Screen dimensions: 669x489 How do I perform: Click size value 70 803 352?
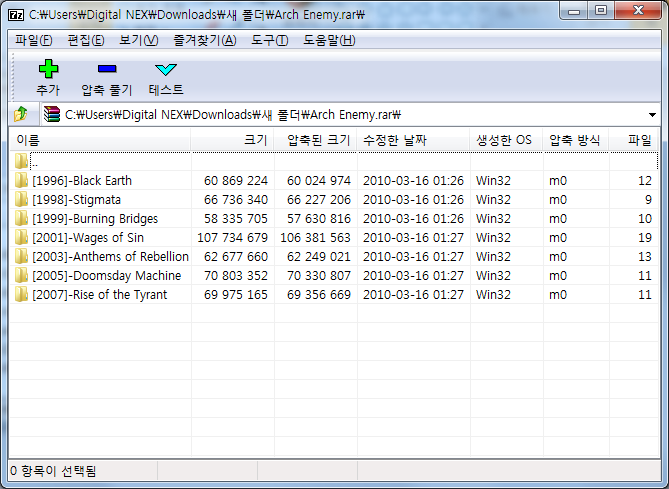(x=236, y=276)
